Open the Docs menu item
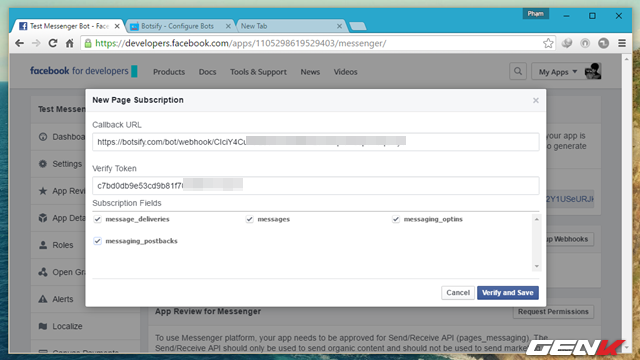Image resolution: width=640 pixels, height=360 pixels. pos(207,72)
